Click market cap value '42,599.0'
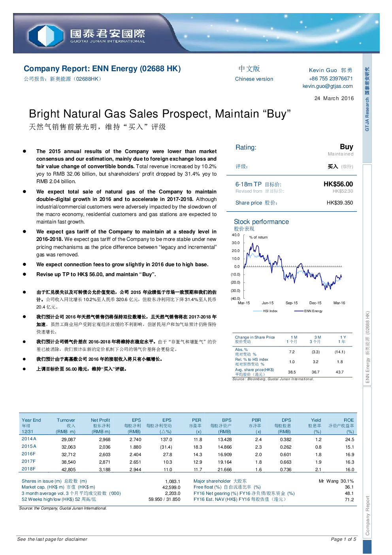This screenshot has height=555, width=392. pyautogui.click(x=171, y=487)
